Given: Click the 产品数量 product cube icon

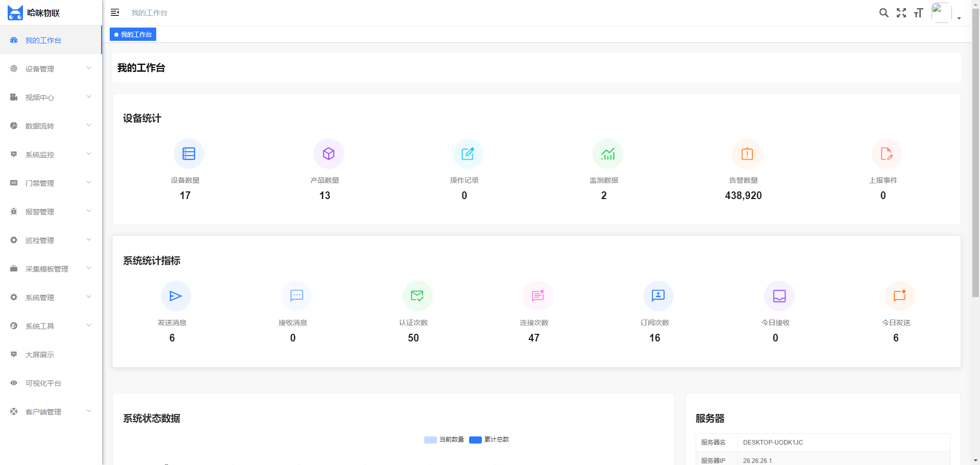Looking at the screenshot, I should [328, 154].
